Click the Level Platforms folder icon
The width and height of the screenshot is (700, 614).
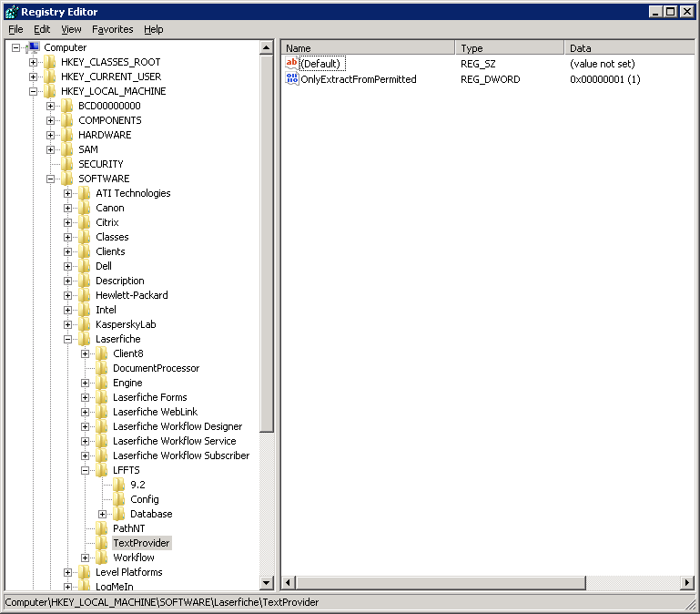tap(85, 572)
